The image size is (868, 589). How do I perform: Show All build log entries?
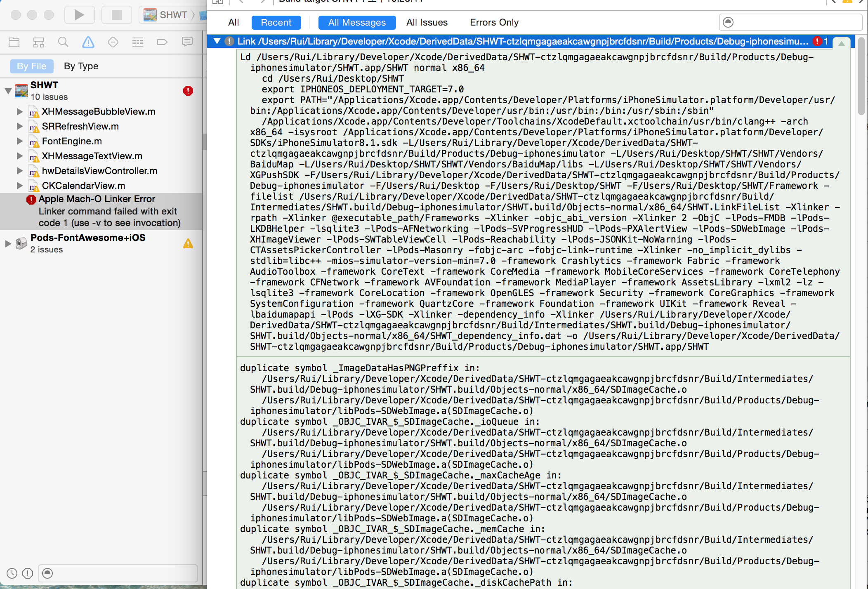pyautogui.click(x=234, y=22)
